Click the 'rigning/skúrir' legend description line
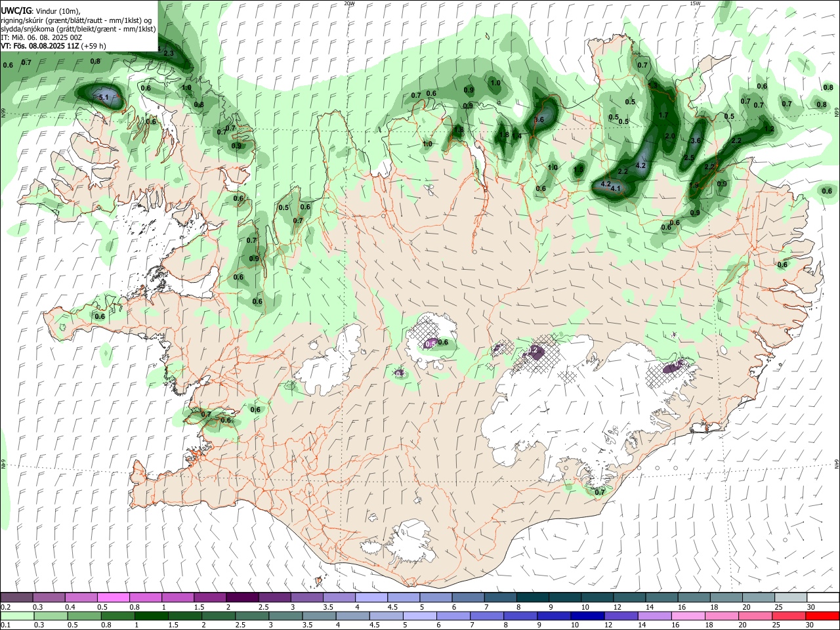The height and width of the screenshot is (630, 840). coord(75,20)
